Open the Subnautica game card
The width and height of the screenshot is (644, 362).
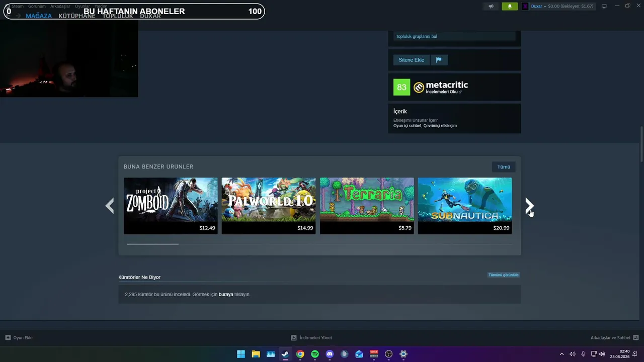click(x=465, y=206)
